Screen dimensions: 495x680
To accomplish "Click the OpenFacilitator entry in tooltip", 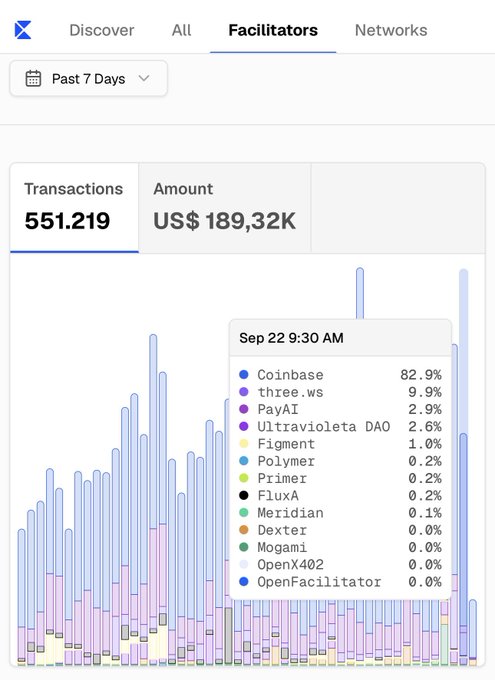I will tap(341, 582).
